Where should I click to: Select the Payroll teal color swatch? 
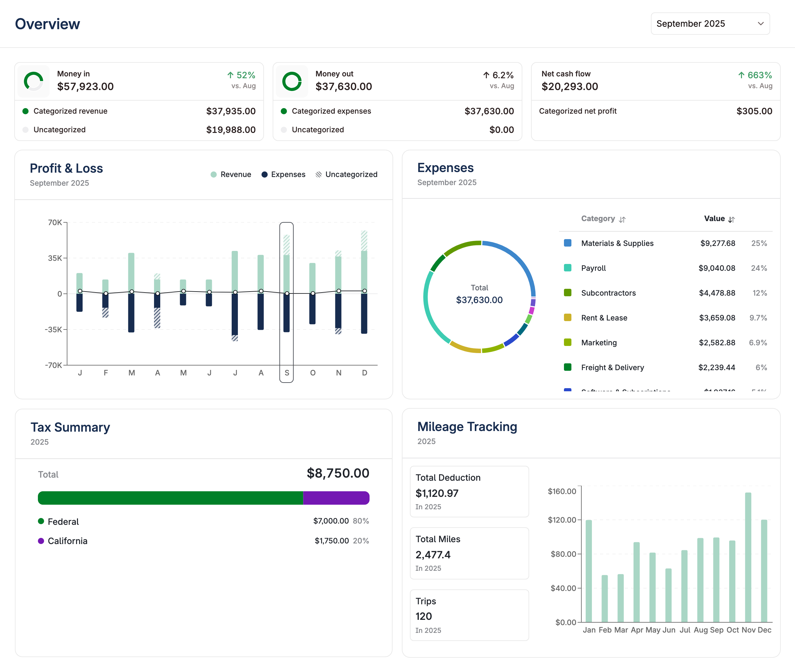click(x=568, y=268)
